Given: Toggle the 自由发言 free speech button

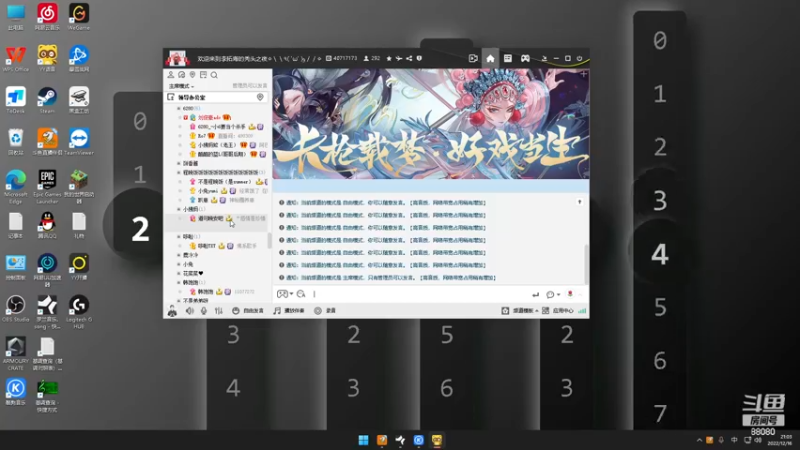Looking at the screenshot, I should (248, 310).
